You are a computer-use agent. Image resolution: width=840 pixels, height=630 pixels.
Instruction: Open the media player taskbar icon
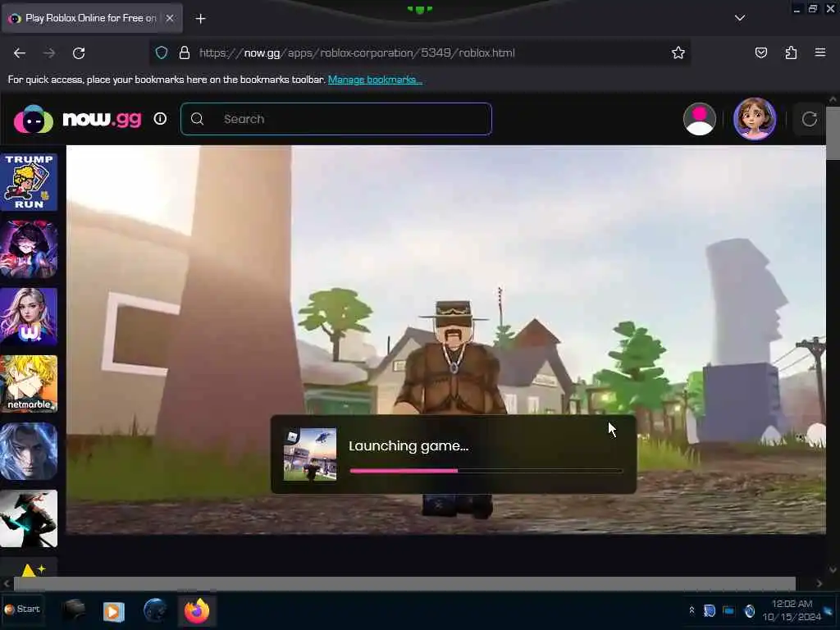113,611
